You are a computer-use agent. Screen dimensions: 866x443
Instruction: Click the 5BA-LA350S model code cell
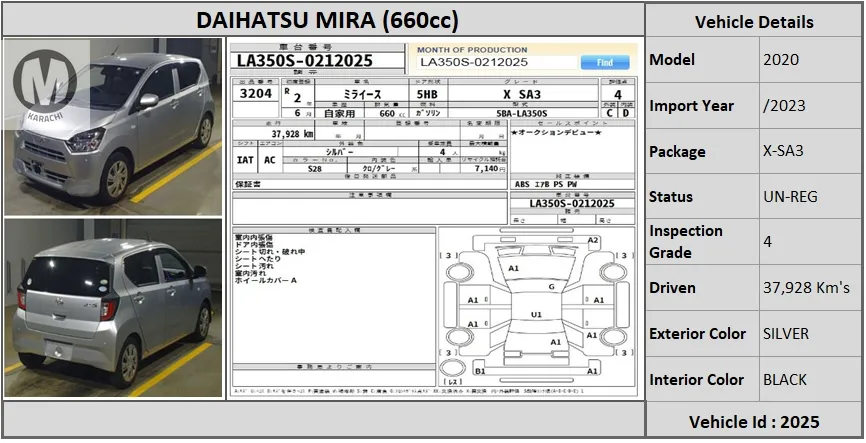point(522,113)
